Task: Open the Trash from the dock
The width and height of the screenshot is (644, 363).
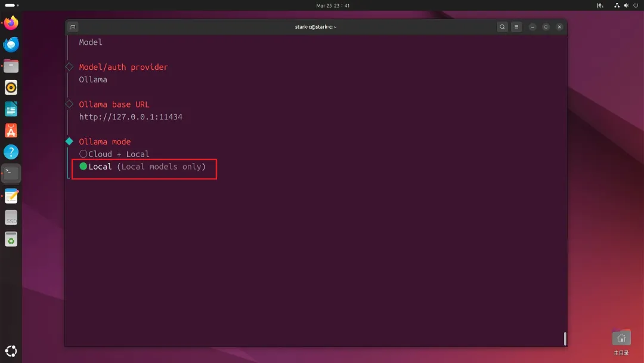Action: tap(11, 239)
